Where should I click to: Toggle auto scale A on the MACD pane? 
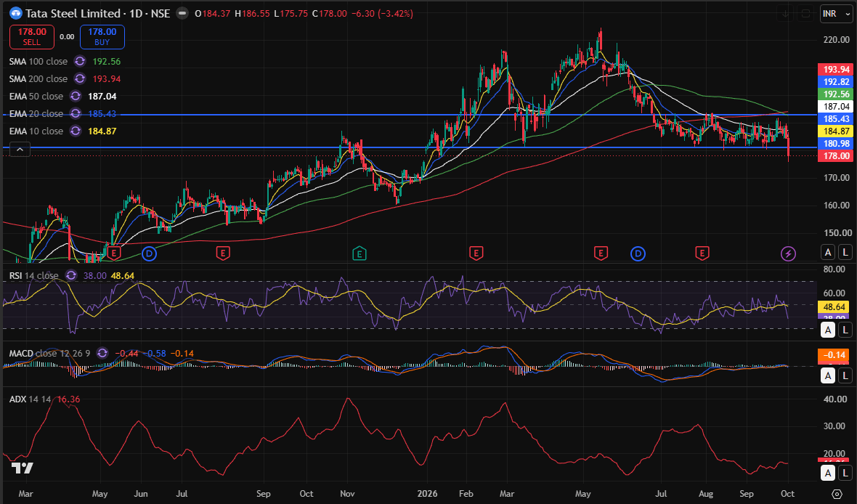(828, 375)
